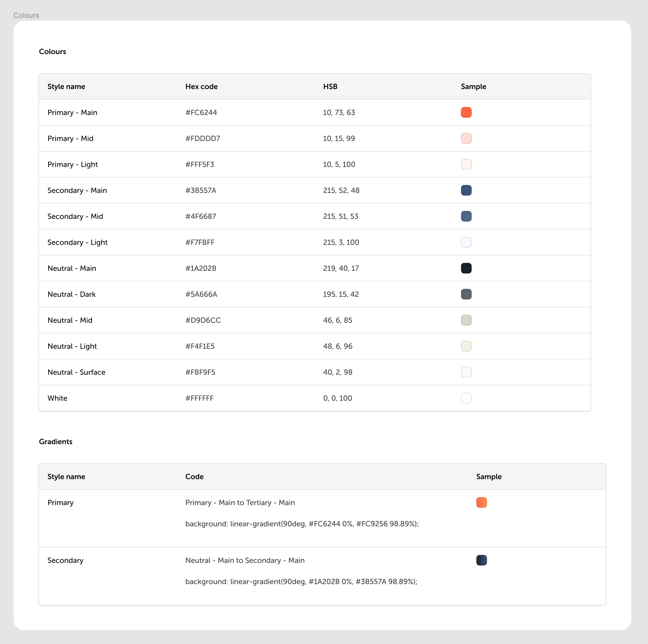Select the Neutral - Dark grey sample
The image size is (648, 644).
point(466,294)
